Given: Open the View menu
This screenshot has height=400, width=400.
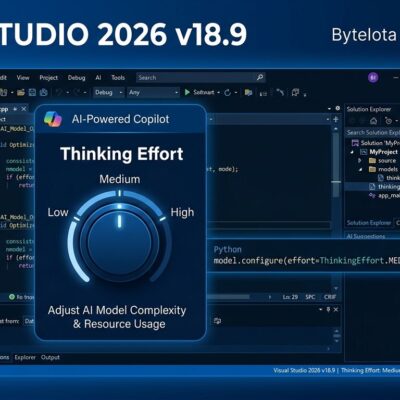Looking at the screenshot, I should 23,78.
